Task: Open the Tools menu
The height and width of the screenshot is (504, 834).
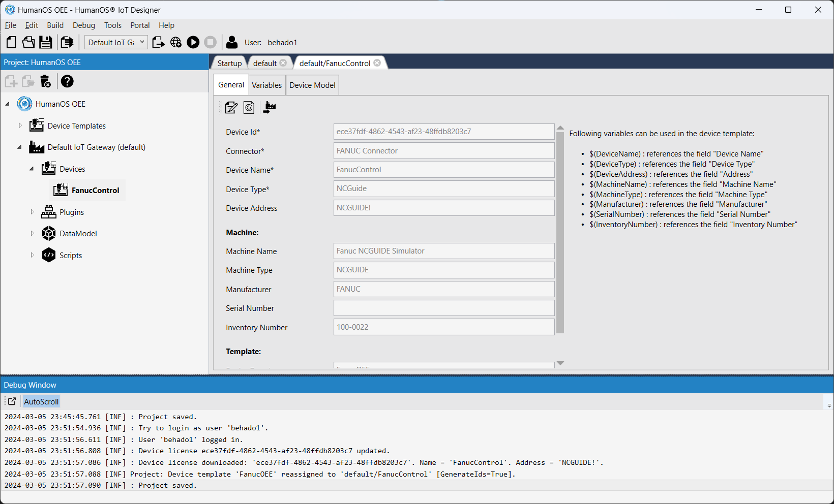Action: [x=113, y=25]
